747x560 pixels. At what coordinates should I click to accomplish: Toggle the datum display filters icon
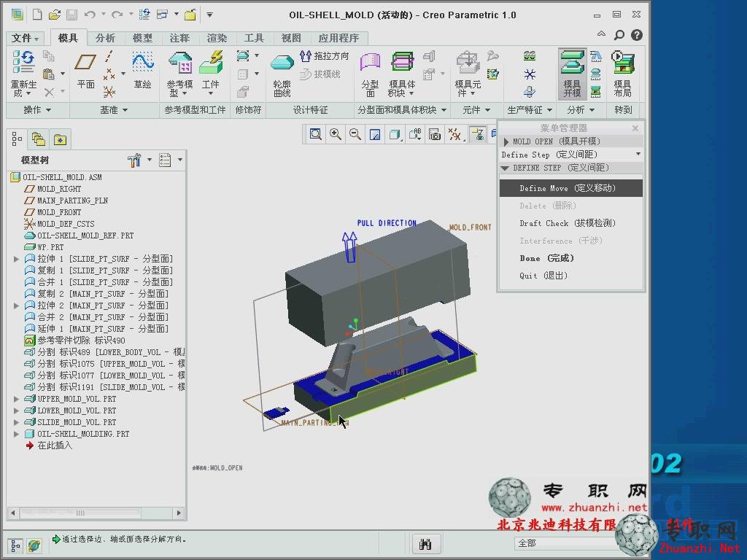[454, 134]
